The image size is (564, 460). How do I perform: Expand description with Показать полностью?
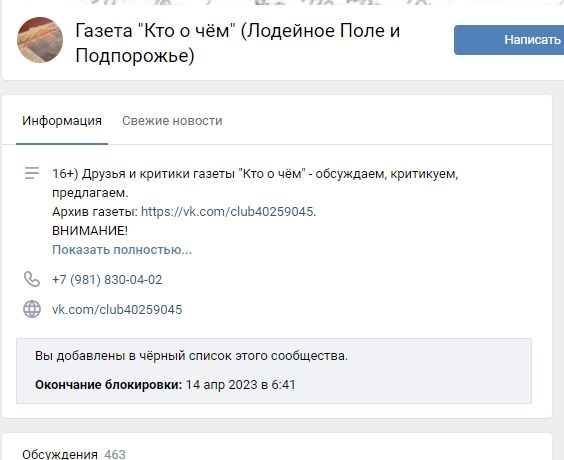[x=122, y=250]
